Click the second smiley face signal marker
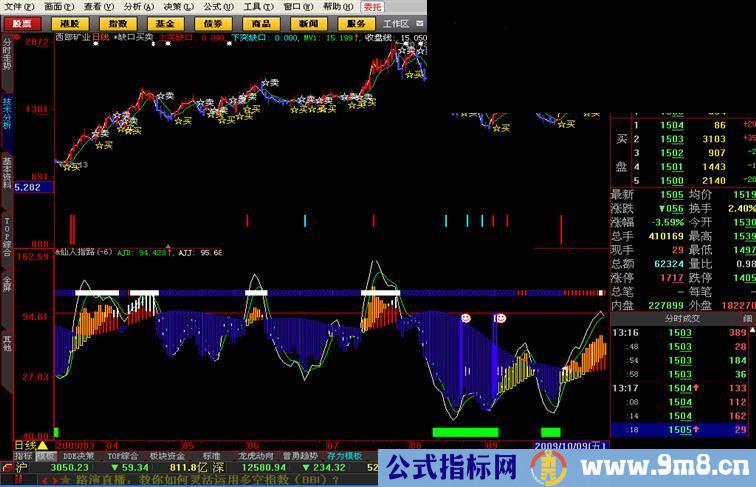This screenshot has height=487, width=756. coord(501,318)
